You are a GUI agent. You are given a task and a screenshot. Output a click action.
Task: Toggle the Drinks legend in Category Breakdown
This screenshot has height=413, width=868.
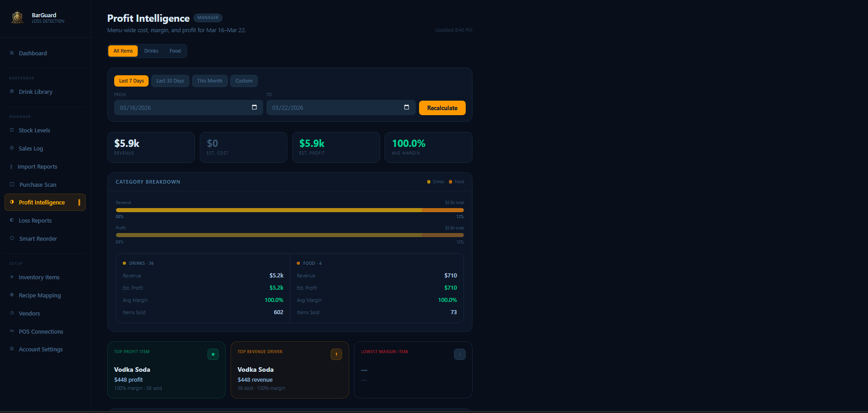[435, 181]
